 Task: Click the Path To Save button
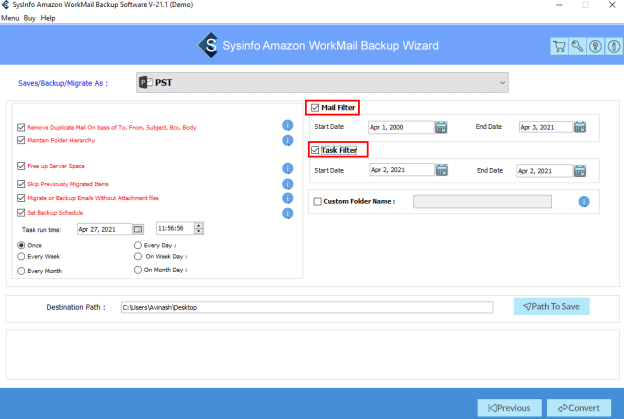(552, 306)
